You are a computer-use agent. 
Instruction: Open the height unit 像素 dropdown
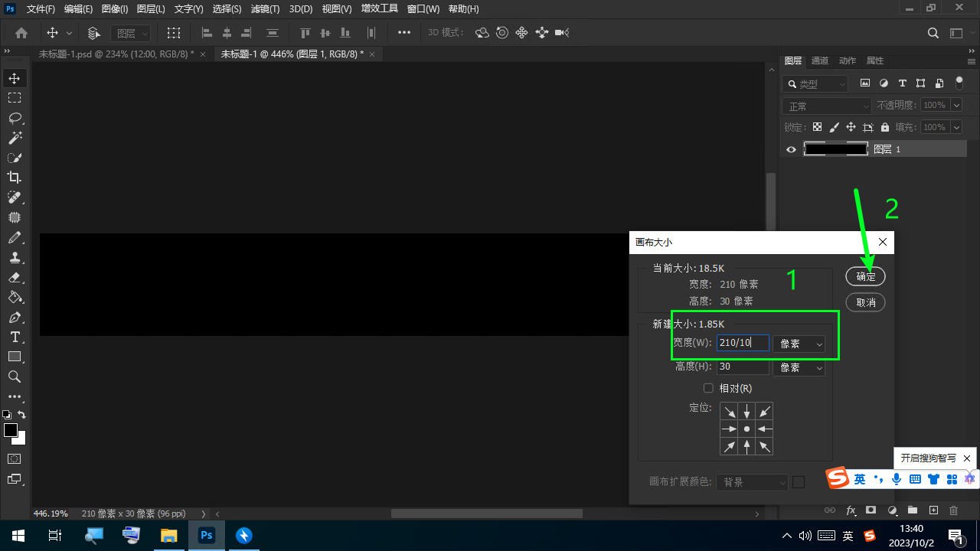(800, 368)
